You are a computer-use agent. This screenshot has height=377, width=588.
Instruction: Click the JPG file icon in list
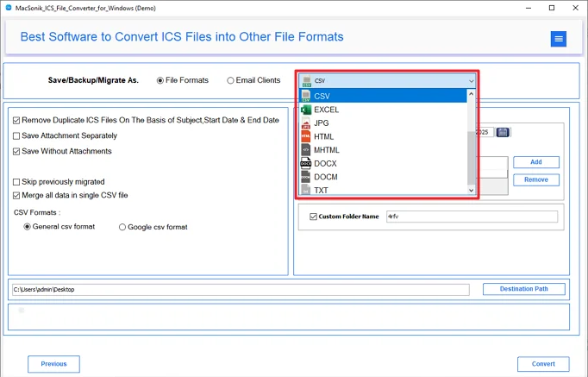306,123
